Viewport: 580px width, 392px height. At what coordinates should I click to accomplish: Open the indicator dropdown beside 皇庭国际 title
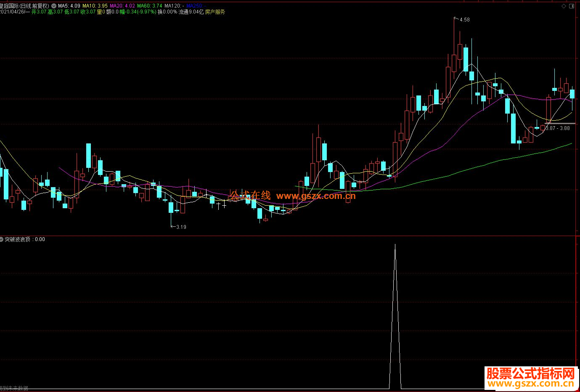[54, 6]
